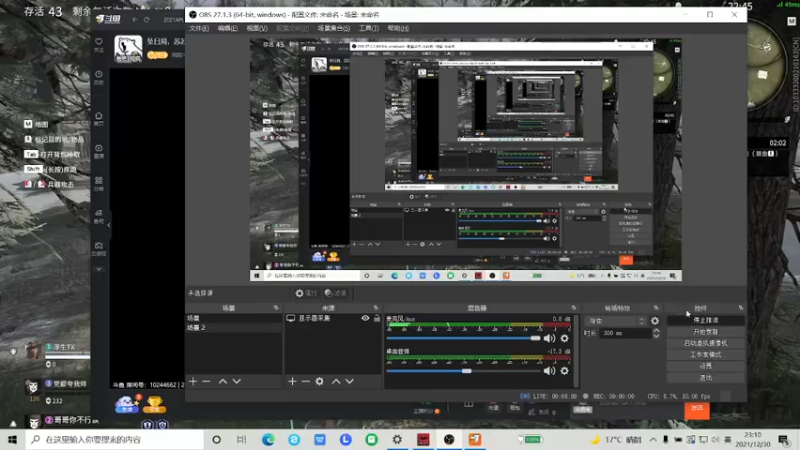Viewport: 800px width, 450px height.
Task: Open the Settings gear on the taskbar
Action: [397, 439]
